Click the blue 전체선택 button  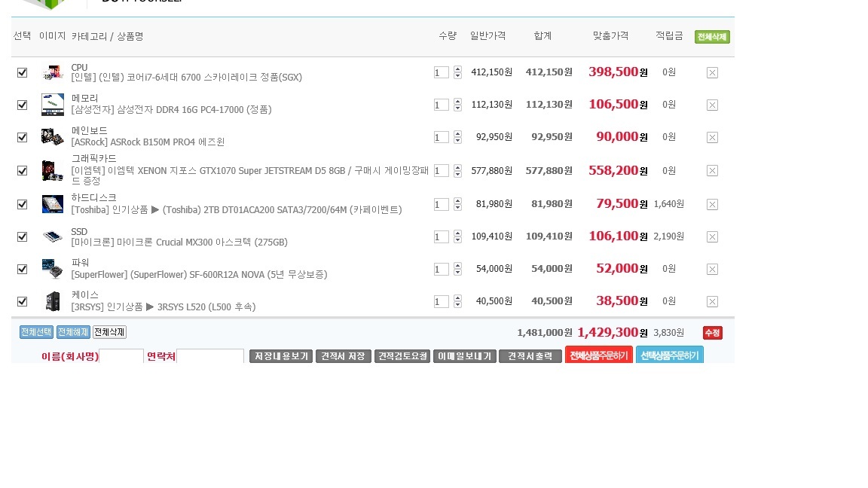click(x=36, y=332)
